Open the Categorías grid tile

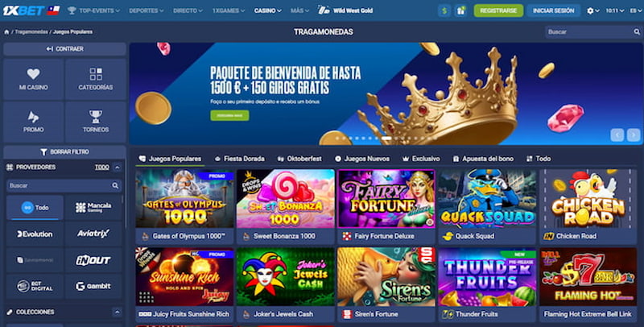pyautogui.click(x=95, y=79)
